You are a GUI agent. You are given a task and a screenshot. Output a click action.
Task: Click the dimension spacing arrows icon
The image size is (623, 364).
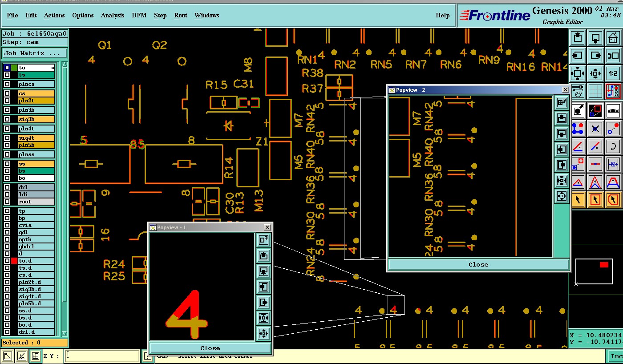pyautogui.click(x=613, y=164)
